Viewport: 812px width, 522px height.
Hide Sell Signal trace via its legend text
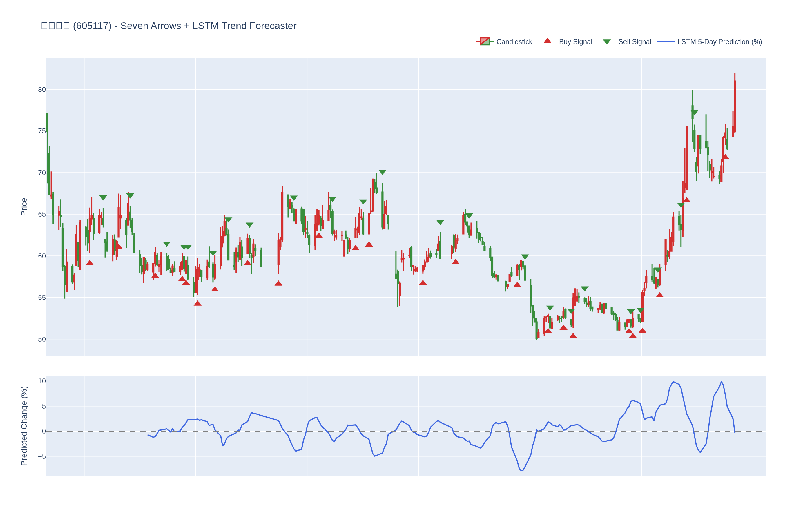635,42
